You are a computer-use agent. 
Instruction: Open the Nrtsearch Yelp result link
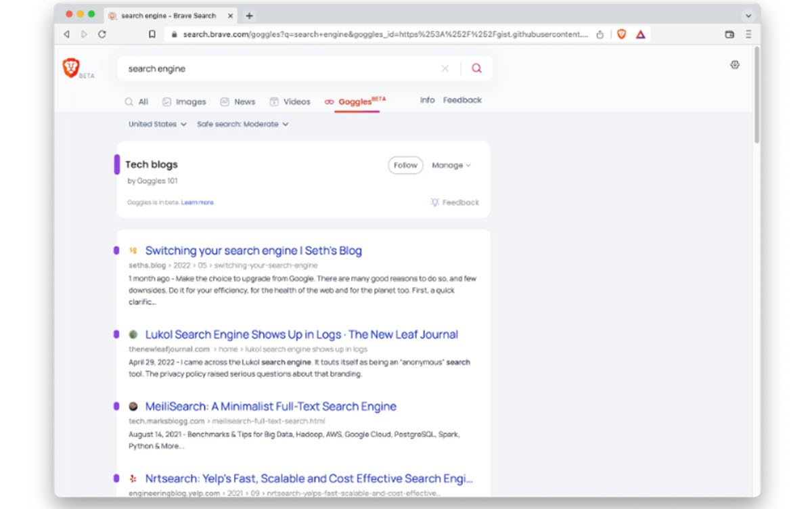point(309,479)
